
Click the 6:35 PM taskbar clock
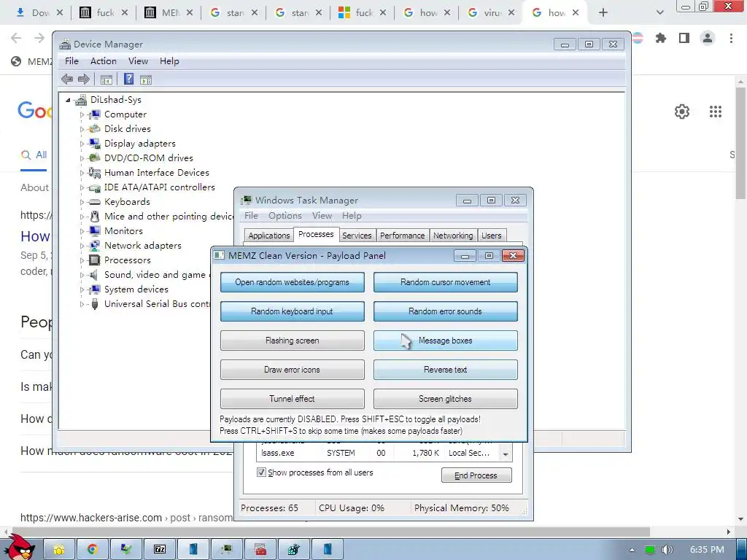pos(707,550)
